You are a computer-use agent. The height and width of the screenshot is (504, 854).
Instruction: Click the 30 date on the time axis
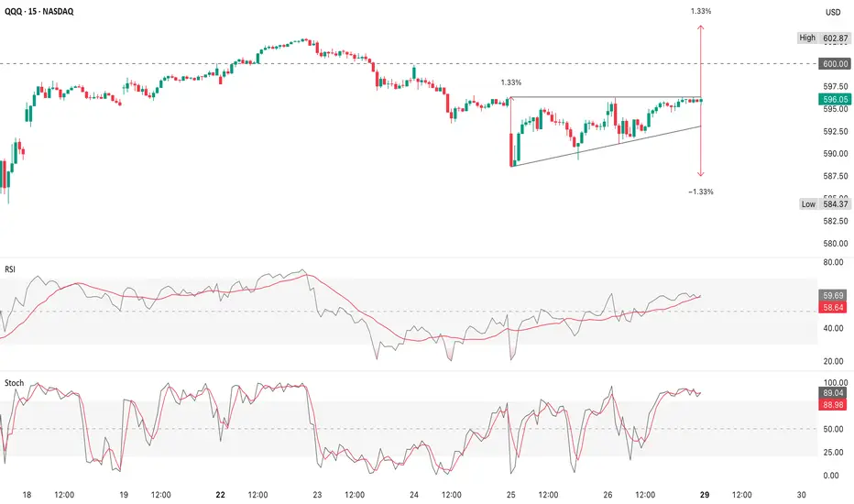coord(801,494)
